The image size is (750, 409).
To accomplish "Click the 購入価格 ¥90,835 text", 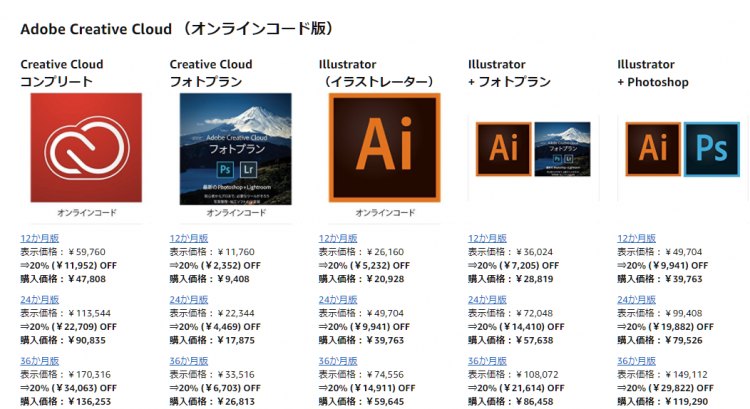I will point(63,340).
